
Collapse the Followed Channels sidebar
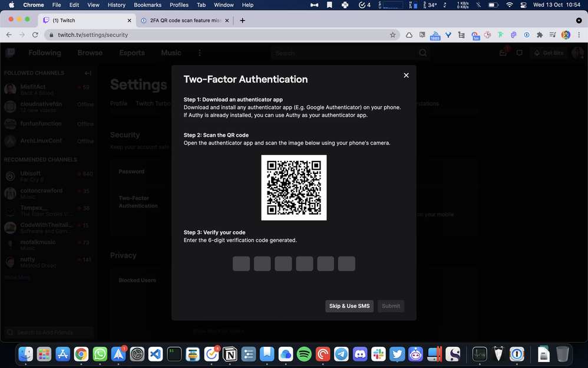88,73
